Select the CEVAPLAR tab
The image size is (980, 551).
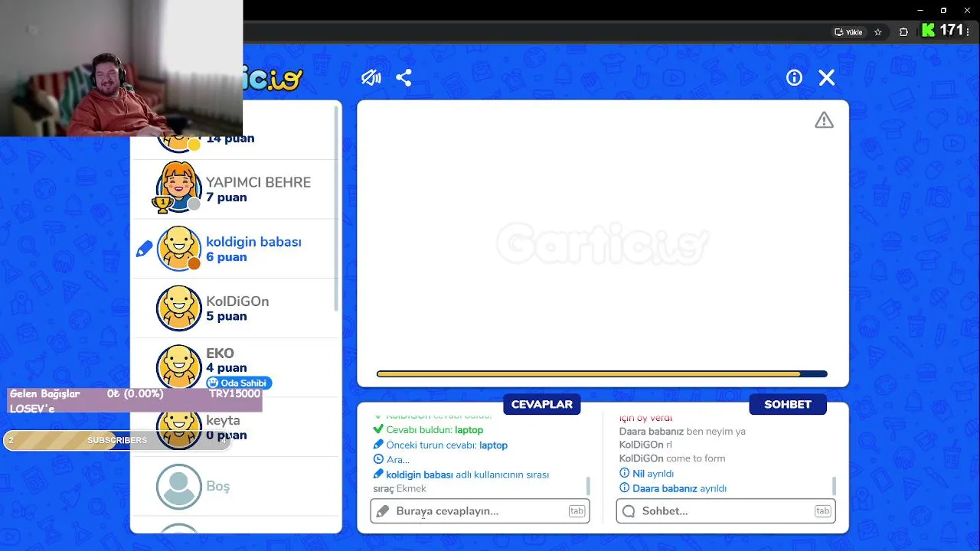tap(542, 404)
